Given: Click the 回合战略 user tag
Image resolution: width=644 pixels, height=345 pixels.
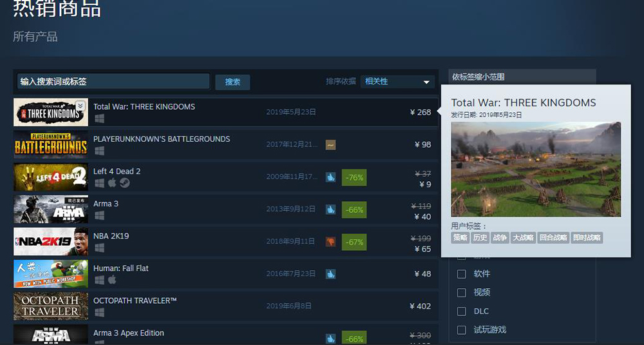Looking at the screenshot, I should click(553, 238).
